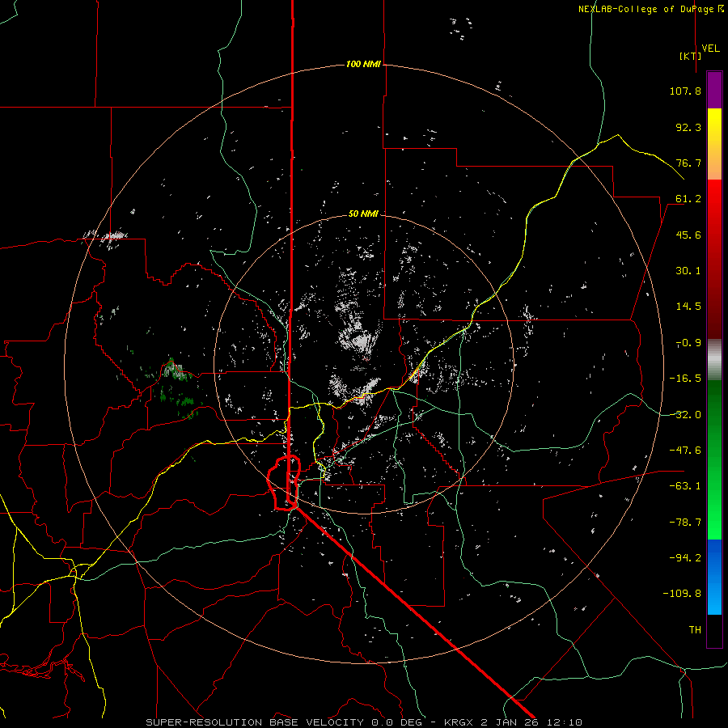Click the 30.1 value on velocity scale
Image resolution: width=728 pixels, height=728 pixels.
click(x=688, y=271)
